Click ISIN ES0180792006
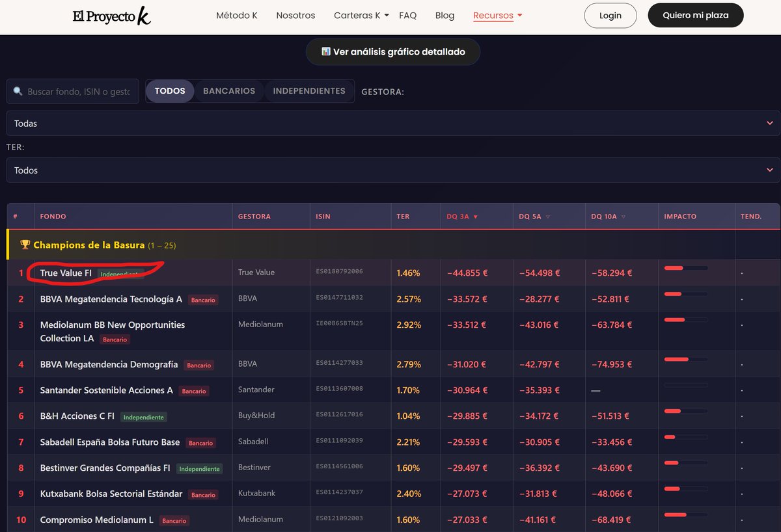 [340, 271]
